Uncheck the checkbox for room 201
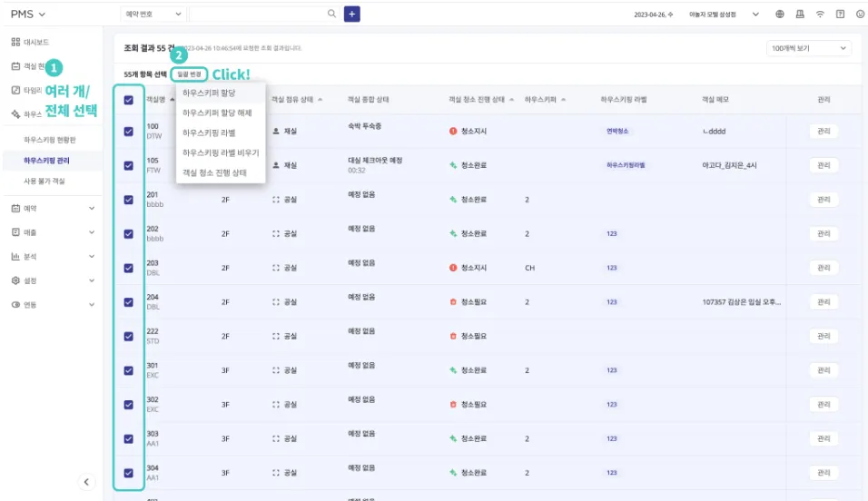 (x=128, y=200)
